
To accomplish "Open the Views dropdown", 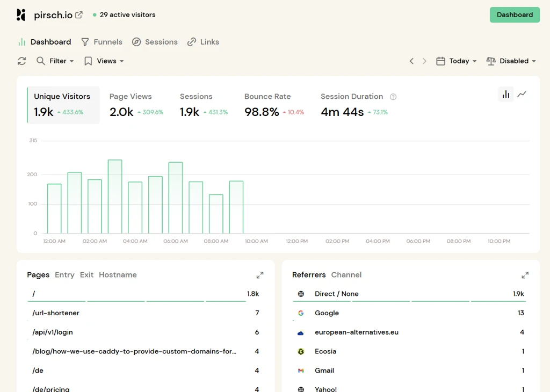I will 104,61.
